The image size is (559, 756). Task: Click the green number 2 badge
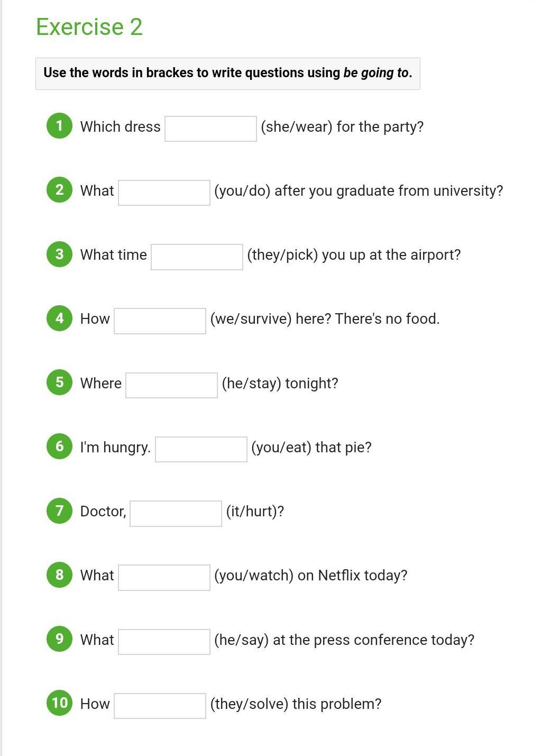coord(59,190)
